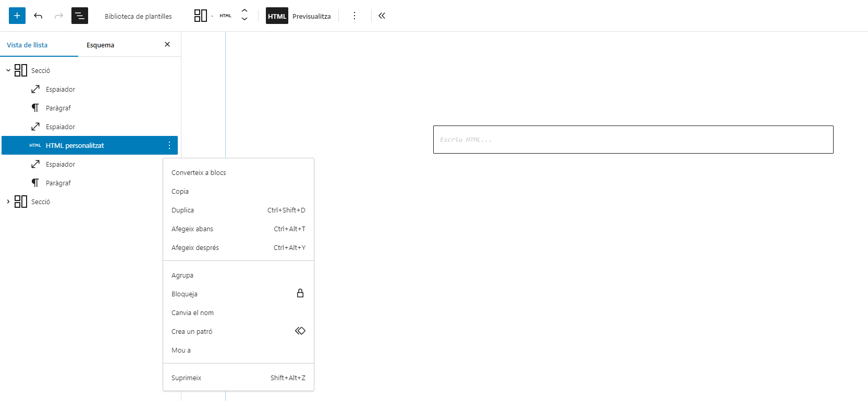Click the blue block inserter plus button
The width and height of the screenshot is (868, 401).
click(17, 16)
